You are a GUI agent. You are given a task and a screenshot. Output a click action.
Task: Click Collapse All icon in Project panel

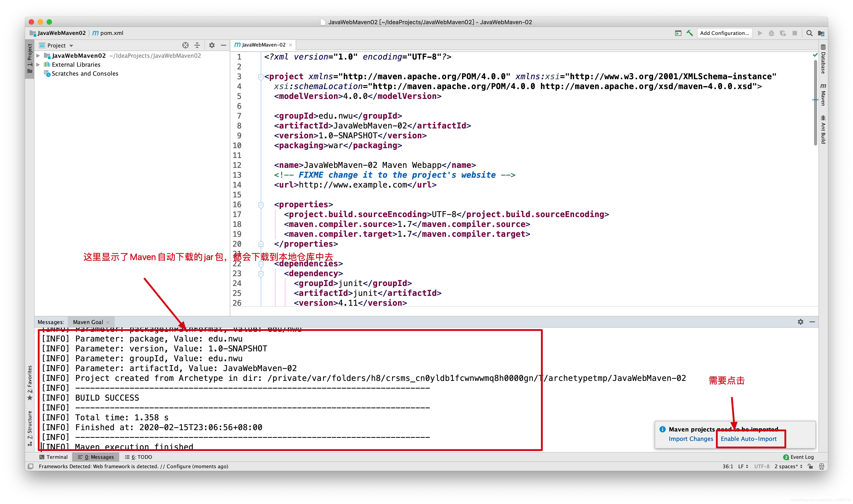[x=197, y=45]
